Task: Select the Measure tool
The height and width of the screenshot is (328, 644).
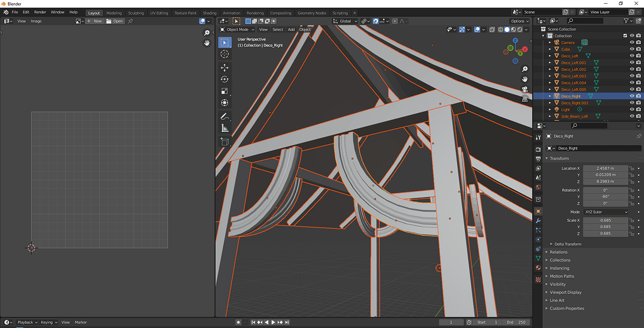Action: [x=225, y=128]
